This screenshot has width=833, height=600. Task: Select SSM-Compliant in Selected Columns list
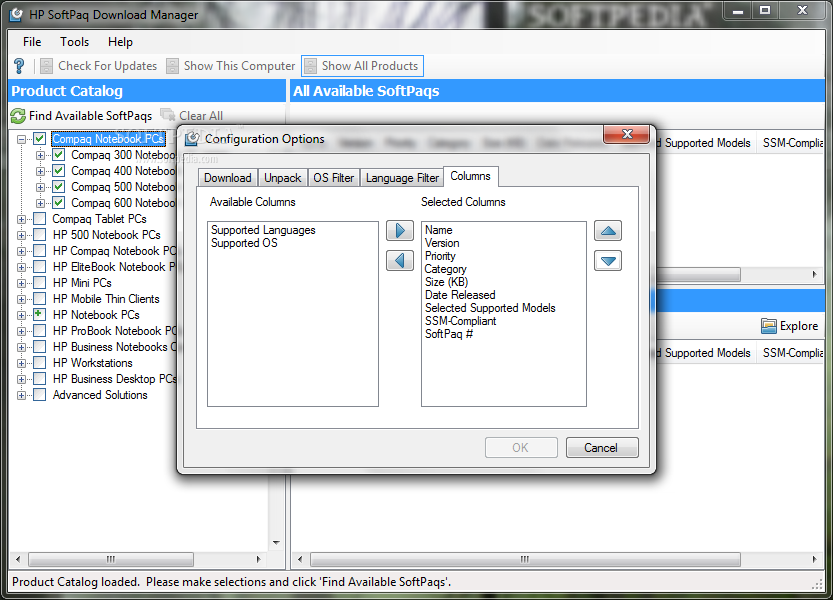click(461, 321)
